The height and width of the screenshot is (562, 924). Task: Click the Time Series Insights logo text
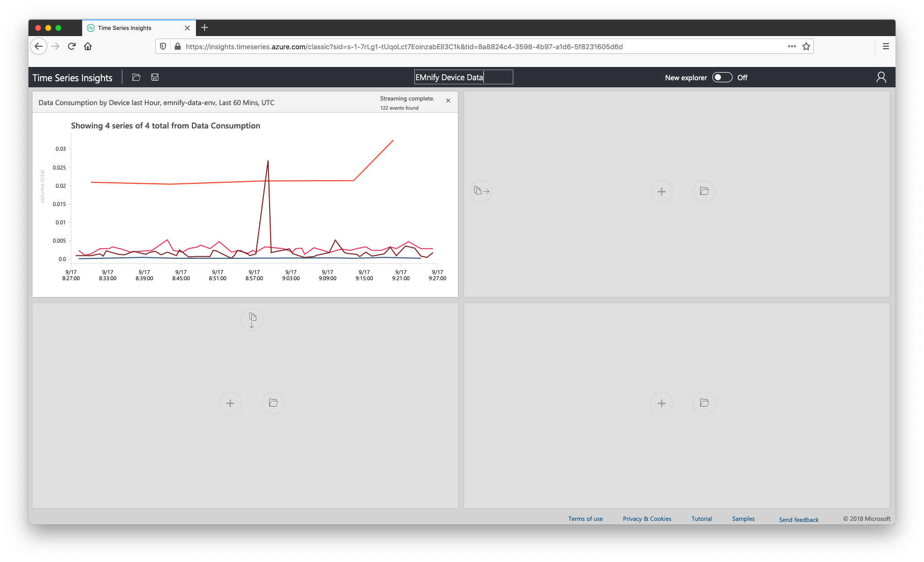pos(72,78)
